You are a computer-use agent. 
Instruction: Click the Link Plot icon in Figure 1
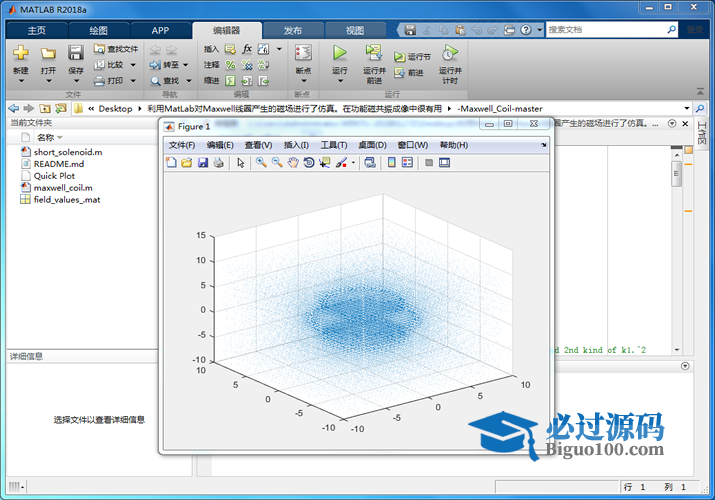[x=370, y=162]
